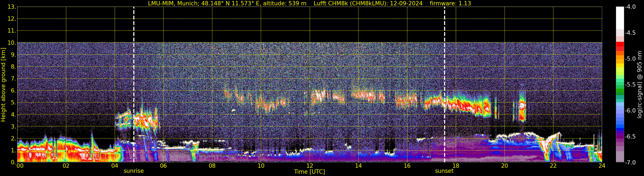Click the '12.' height axis tick label
644x176 pixels.
coord(12,19)
